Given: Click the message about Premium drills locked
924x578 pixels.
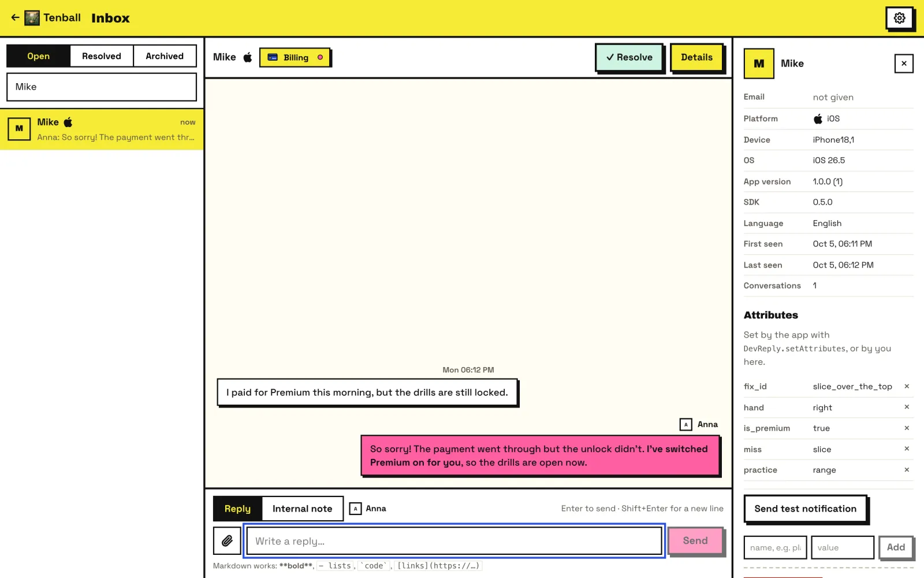Looking at the screenshot, I should pyautogui.click(x=367, y=392).
